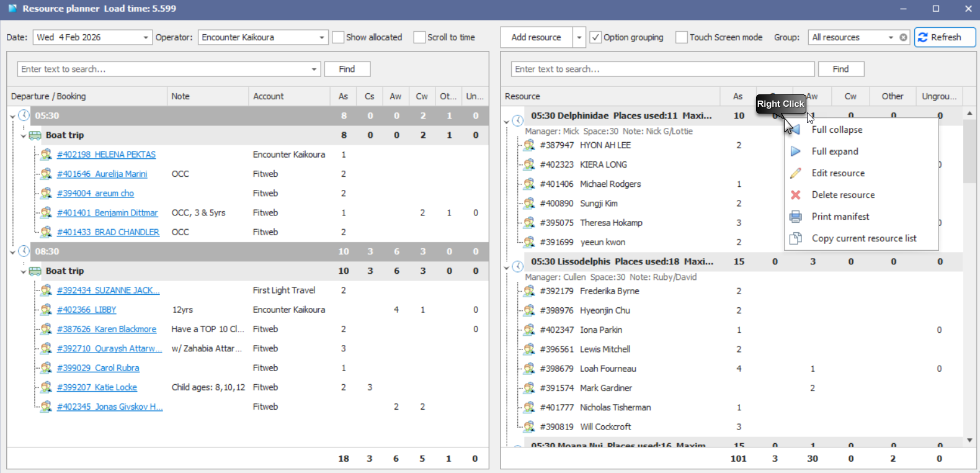Viewport: 980px width, 473px height.
Task: Open left search box history dropdown
Action: tap(314, 69)
